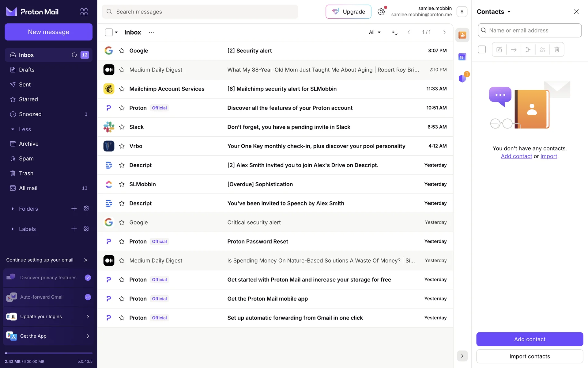Open the security center shield icon

462,79
